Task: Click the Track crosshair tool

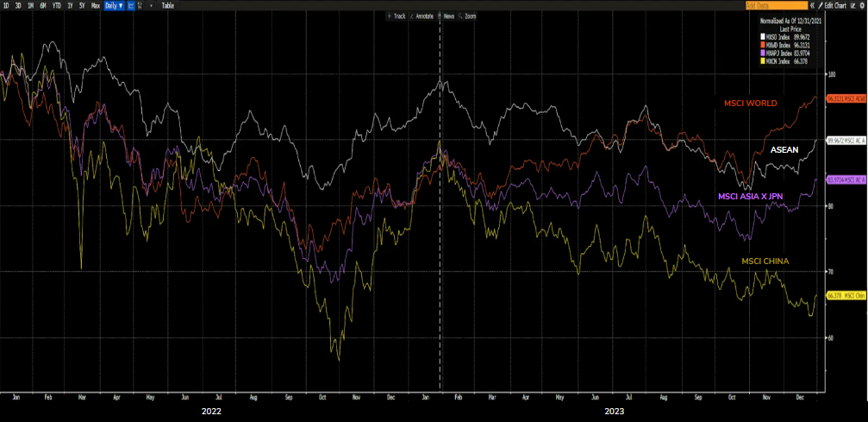Action: (397, 16)
